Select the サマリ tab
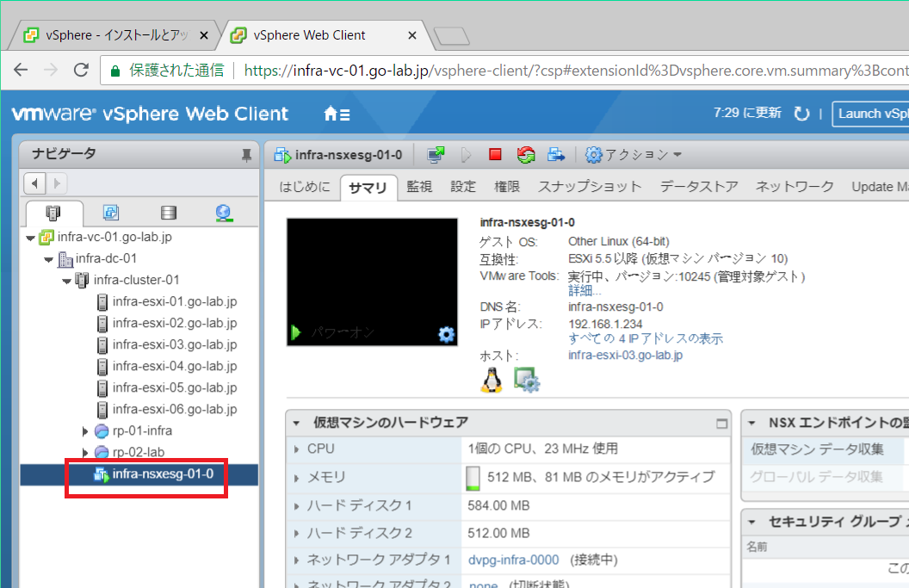The width and height of the screenshot is (909, 588). 368,188
